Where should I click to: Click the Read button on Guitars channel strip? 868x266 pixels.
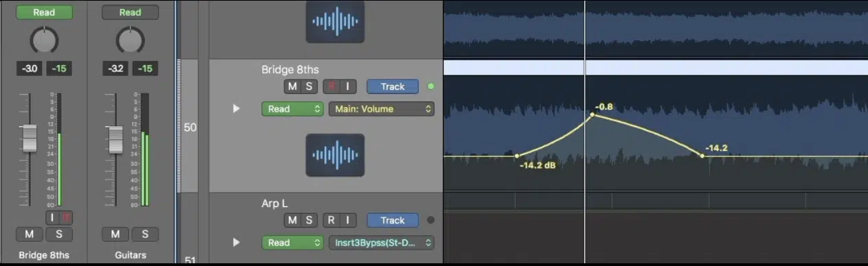pyautogui.click(x=130, y=12)
